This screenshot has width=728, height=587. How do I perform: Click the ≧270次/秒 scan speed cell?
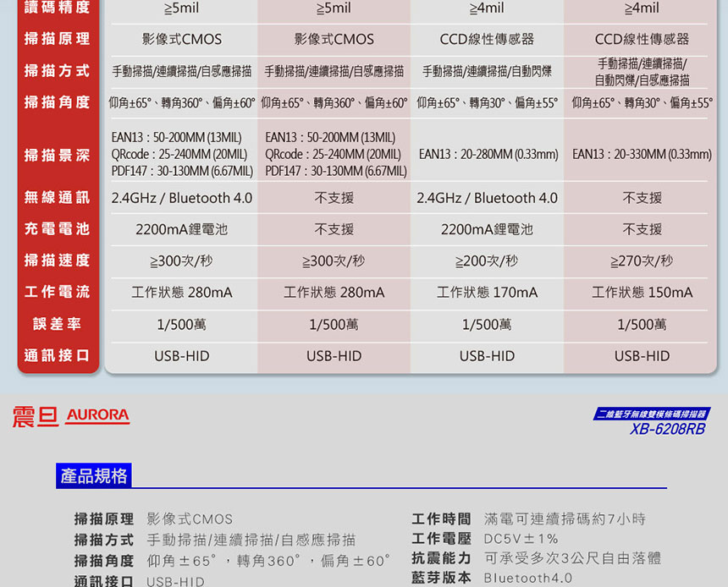click(x=642, y=261)
